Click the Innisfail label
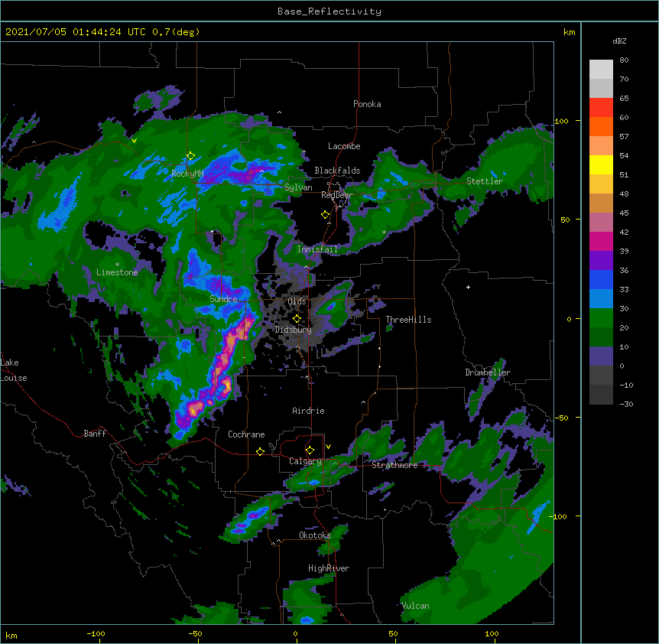Viewport: 659px width, 644px height. click(317, 249)
